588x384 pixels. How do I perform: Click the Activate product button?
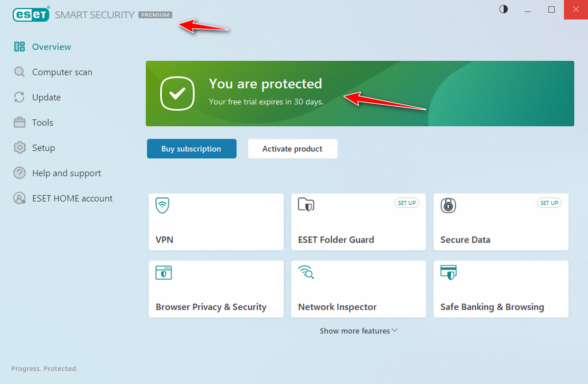[293, 149]
